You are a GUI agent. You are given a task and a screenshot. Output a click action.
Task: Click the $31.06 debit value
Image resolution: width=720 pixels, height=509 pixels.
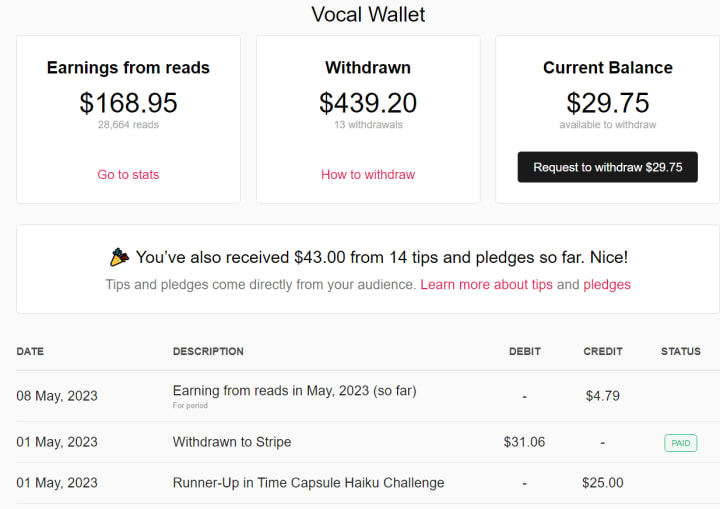tap(524, 442)
